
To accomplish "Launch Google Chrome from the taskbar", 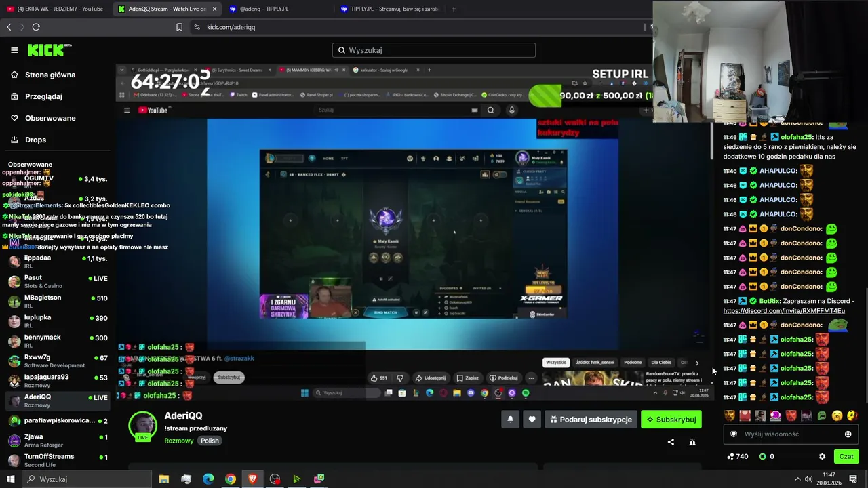I will 231,479.
